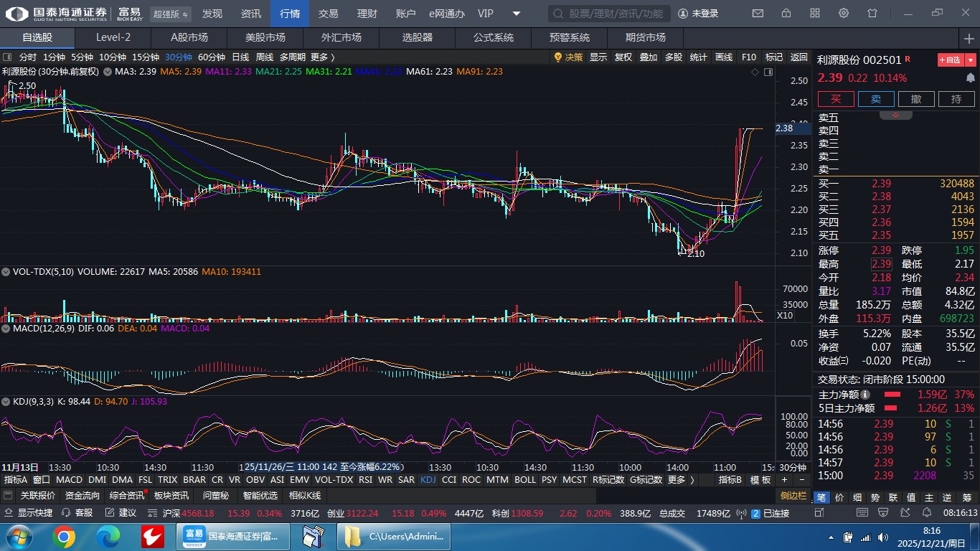Click the lock icon in title bar
This screenshot has width=980, height=551.
tap(786, 14)
